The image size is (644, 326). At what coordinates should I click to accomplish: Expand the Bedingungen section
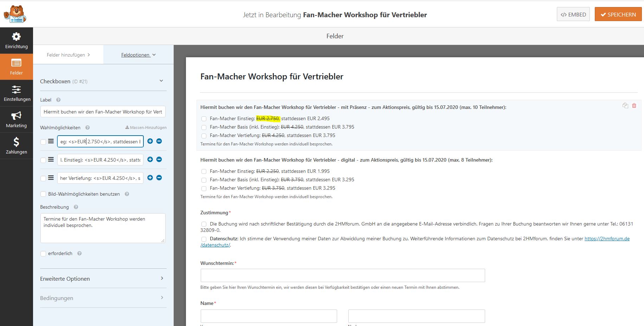point(103,298)
